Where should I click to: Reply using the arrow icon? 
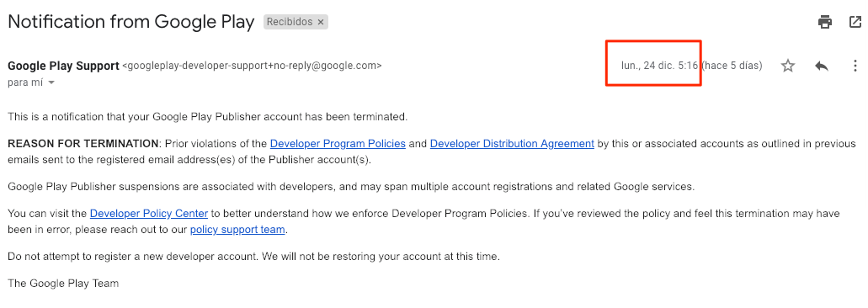tap(822, 66)
